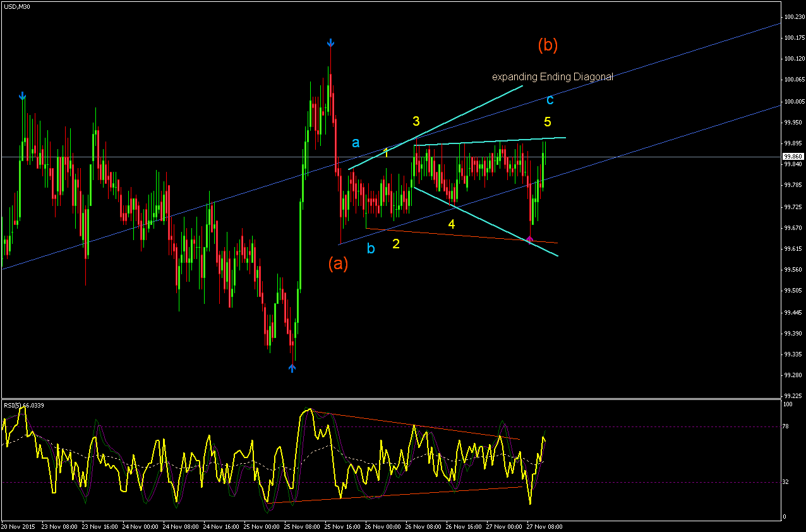The width and height of the screenshot is (806, 532).
Task: Select the 'expanding Ending Diagonal' text annotation
Action: click(553, 77)
